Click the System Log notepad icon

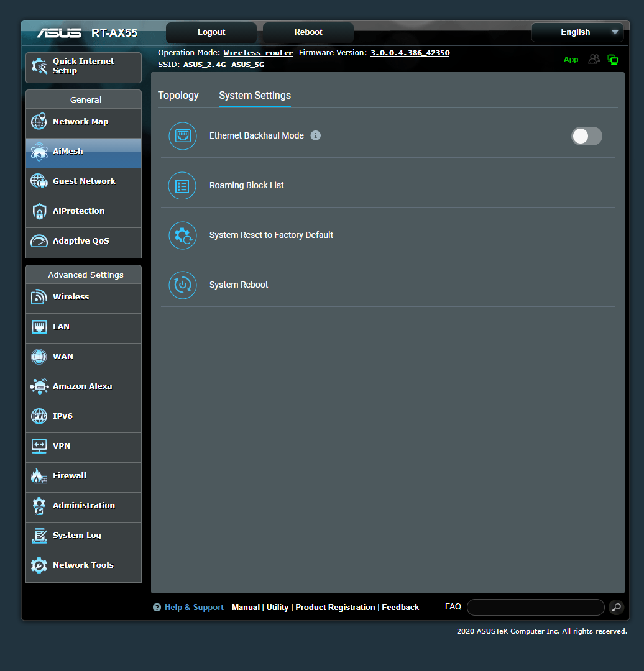coord(39,536)
